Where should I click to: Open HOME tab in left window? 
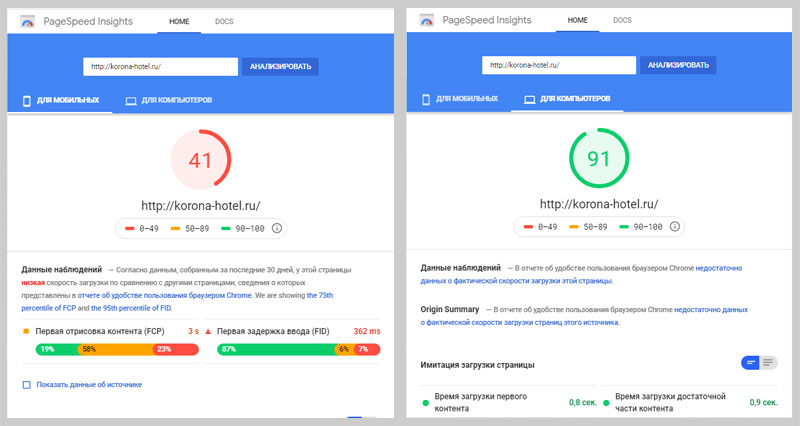coord(179,21)
